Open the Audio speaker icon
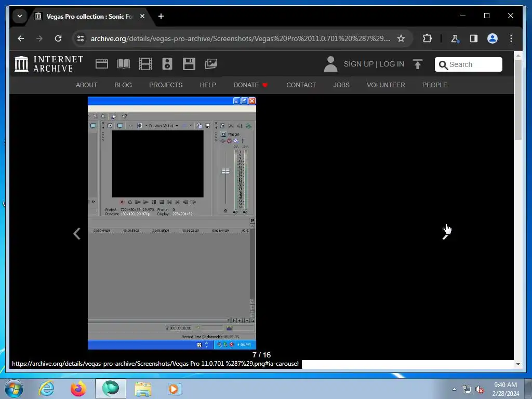Viewport: 532px width, 399px height. [x=167, y=64]
